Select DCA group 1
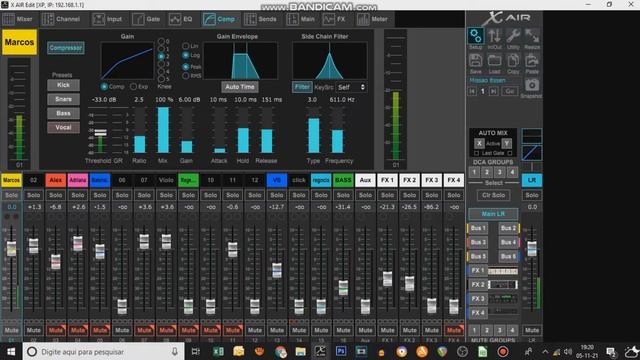 [x=474, y=172]
